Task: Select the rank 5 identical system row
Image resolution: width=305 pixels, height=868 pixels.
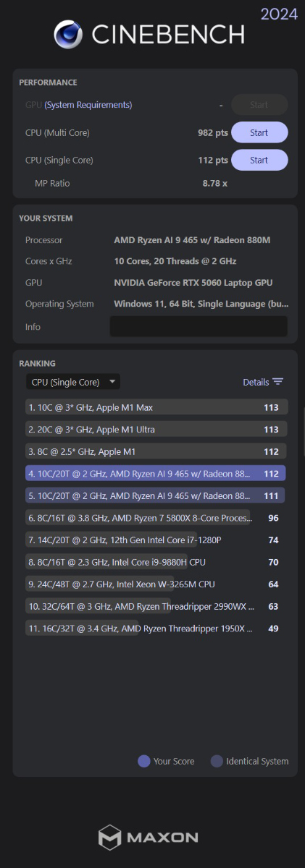Action: pos(155,495)
